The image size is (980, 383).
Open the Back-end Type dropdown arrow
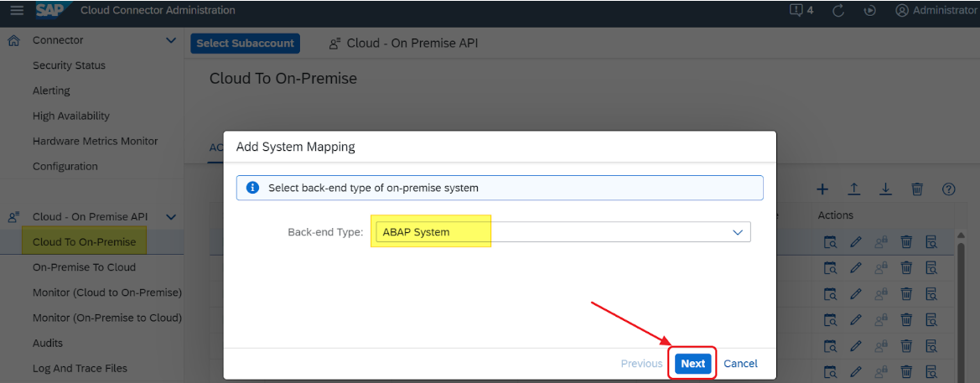tap(738, 232)
